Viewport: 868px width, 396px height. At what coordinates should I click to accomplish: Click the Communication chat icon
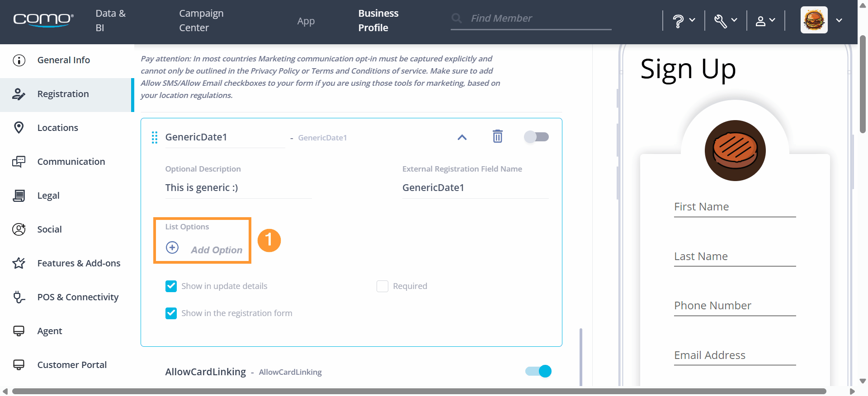click(19, 162)
